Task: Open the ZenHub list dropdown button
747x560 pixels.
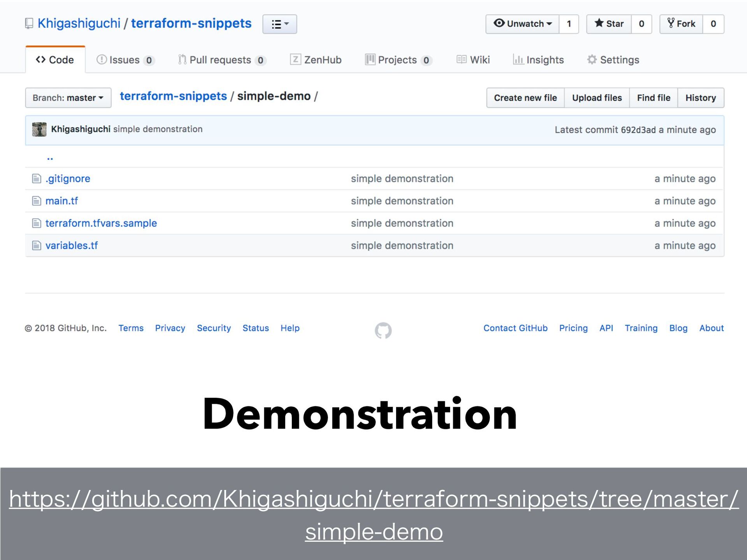Action: click(279, 24)
